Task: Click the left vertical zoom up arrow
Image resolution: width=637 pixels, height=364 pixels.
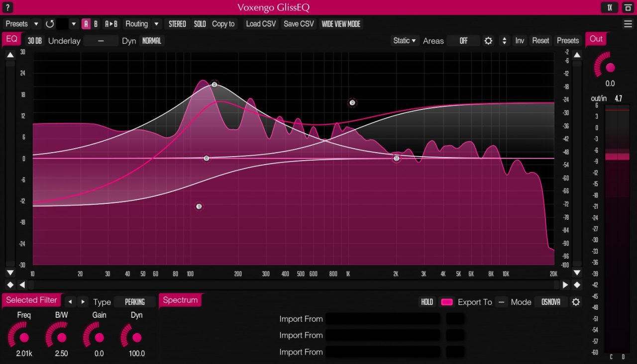Action: tap(10, 55)
